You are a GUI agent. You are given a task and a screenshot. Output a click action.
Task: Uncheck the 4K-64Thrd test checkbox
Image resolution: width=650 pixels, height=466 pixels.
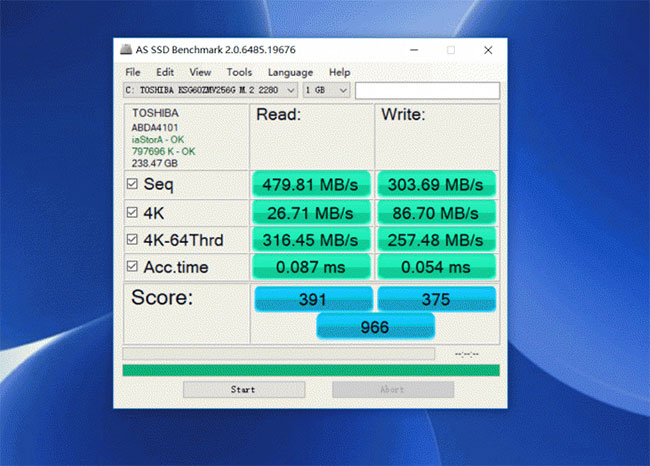(x=132, y=240)
